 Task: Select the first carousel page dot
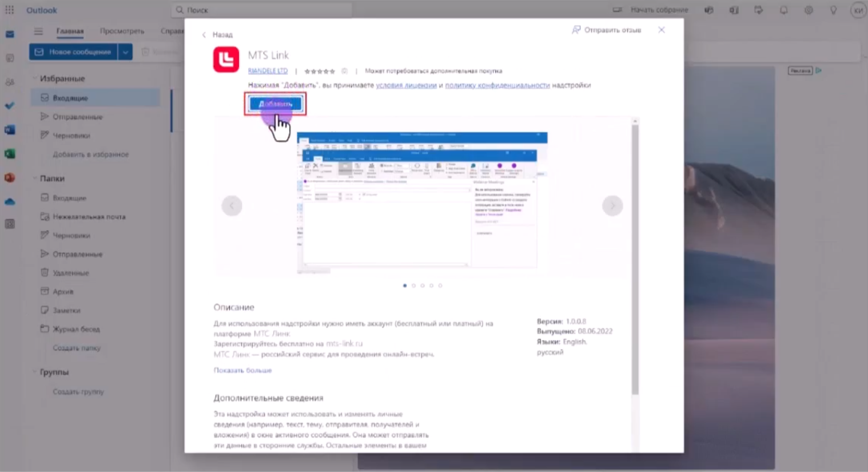pos(405,285)
